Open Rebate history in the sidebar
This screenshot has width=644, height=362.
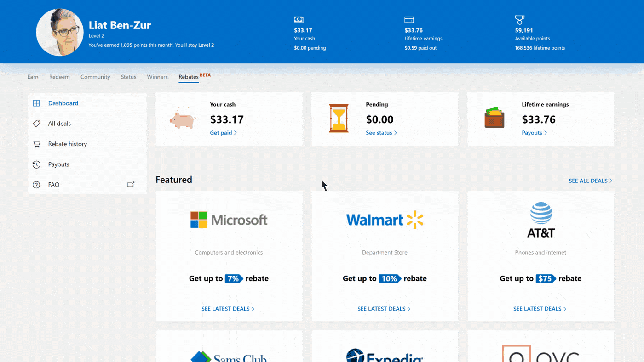click(x=87, y=144)
